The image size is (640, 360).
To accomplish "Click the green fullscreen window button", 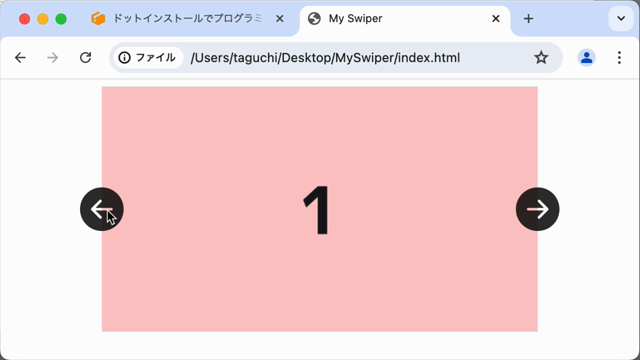I will click(x=61, y=19).
